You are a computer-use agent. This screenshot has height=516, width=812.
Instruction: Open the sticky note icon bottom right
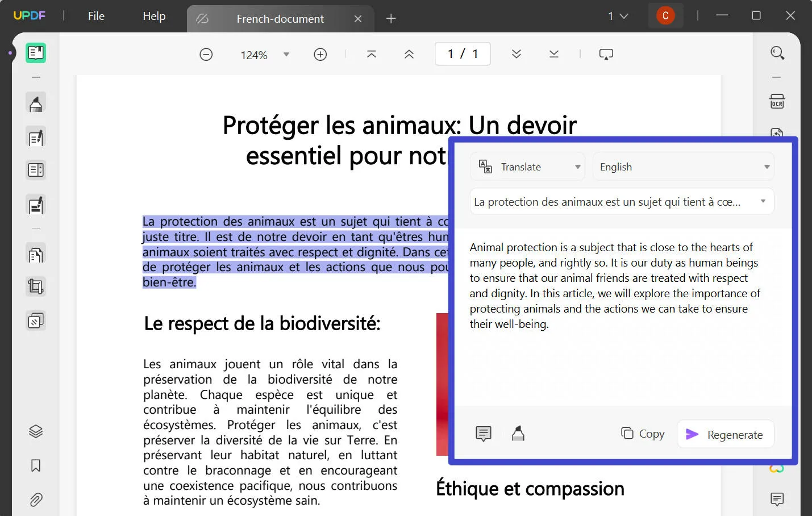[777, 500]
